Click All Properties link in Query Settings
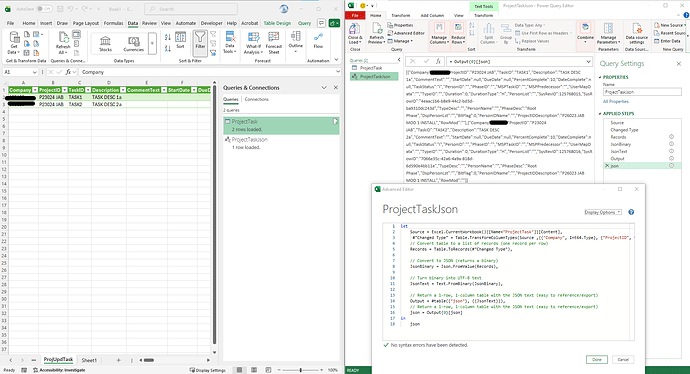Screen dimensions: 690x374 point(616,101)
